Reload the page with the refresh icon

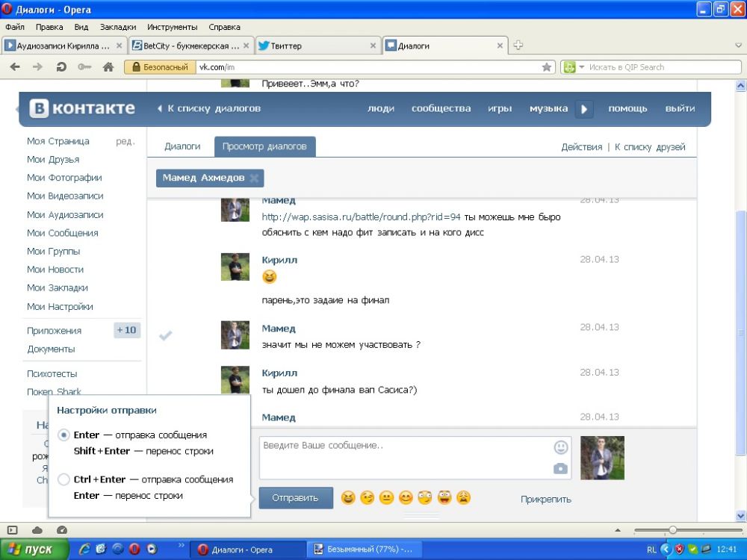click(61, 67)
